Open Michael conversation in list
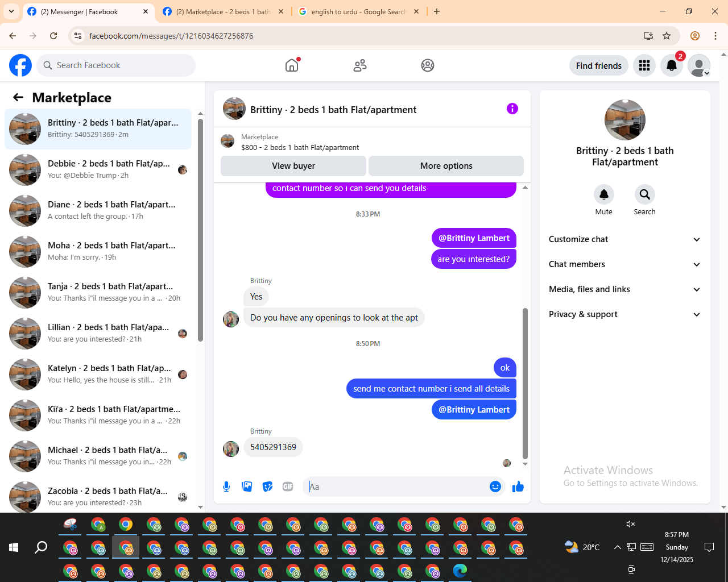The height and width of the screenshot is (582, 728). coord(98,456)
